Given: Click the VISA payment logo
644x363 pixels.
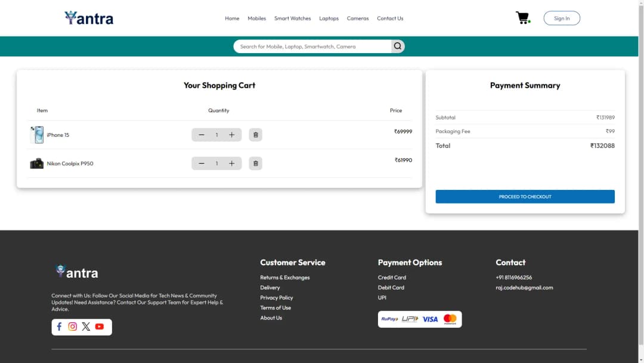Looking at the screenshot, I should [430, 319].
